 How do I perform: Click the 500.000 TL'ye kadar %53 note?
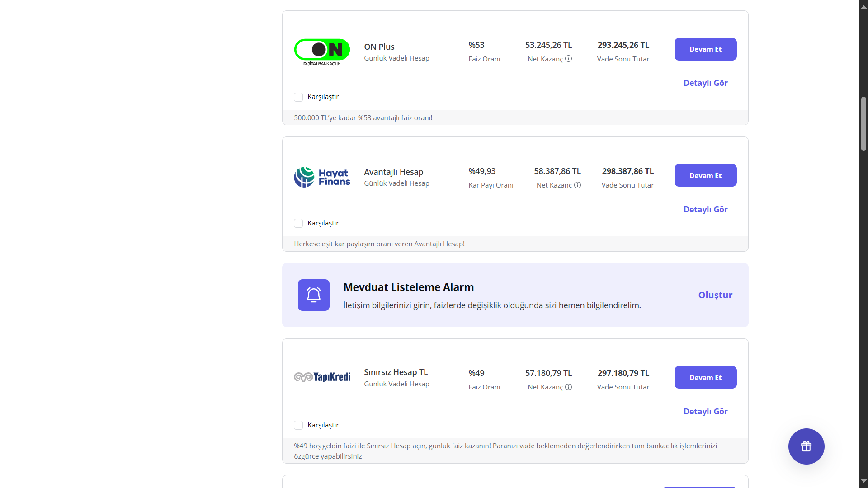tap(363, 118)
